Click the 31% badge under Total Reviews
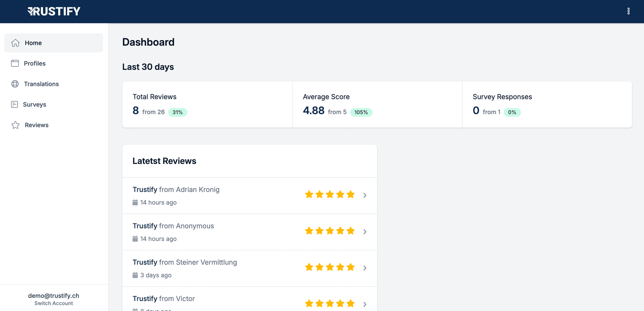 click(178, 112)
